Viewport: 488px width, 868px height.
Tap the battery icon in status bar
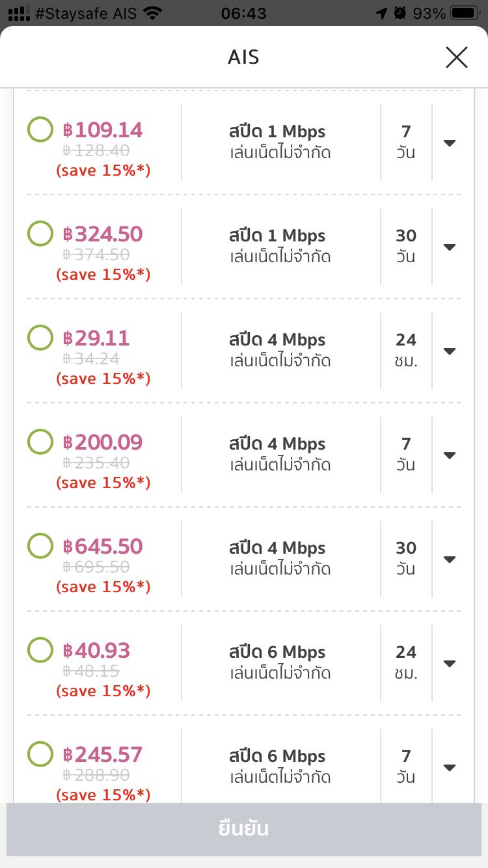[465, 13]
